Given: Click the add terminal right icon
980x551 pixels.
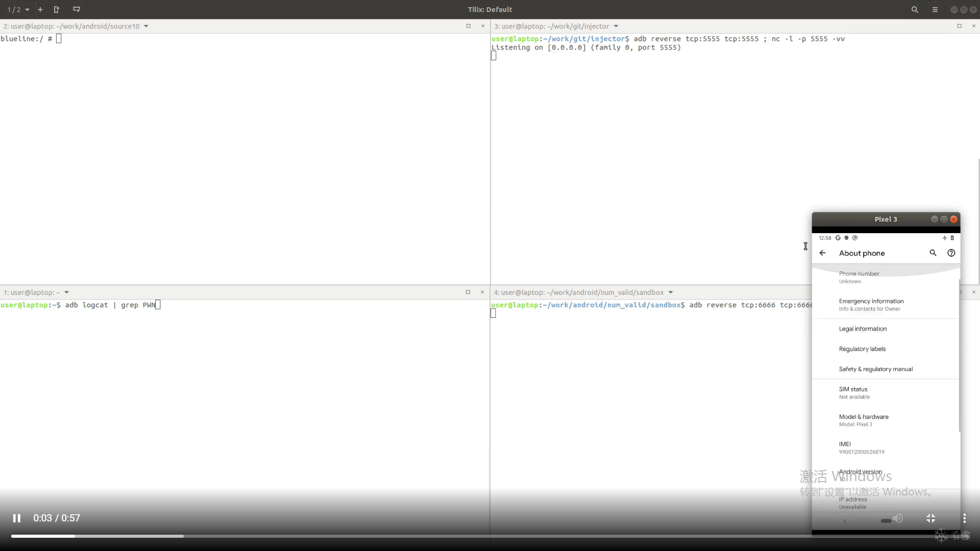Looking at the screenshot, I should [57, 9].
